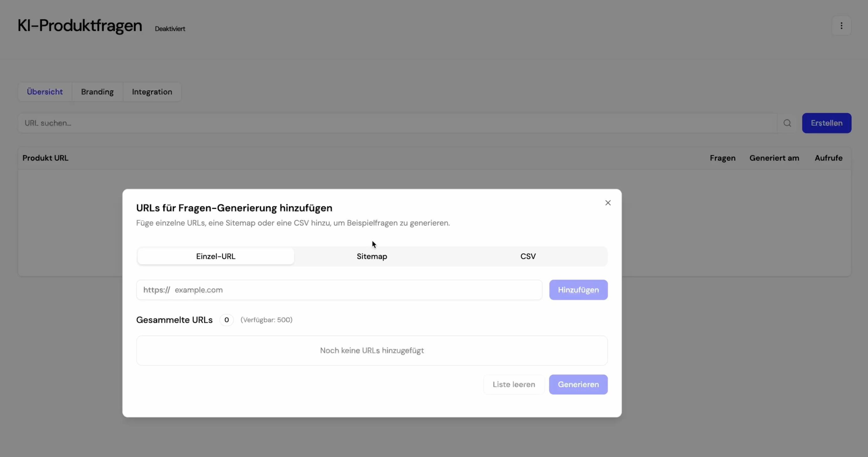Click the Gesammelte URLs count badge
Viewport: 868px width, 457px height.
[226, 320]
